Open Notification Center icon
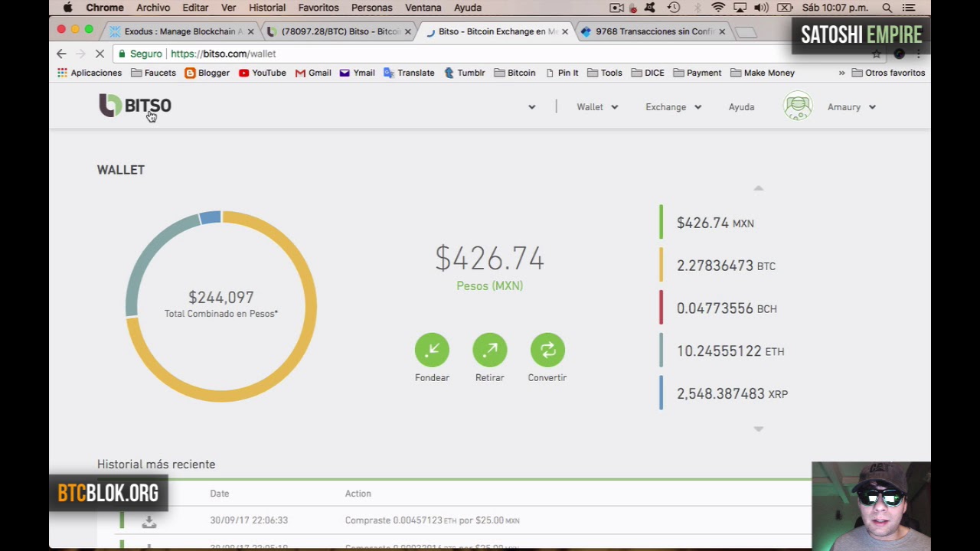 pos(909,8)
